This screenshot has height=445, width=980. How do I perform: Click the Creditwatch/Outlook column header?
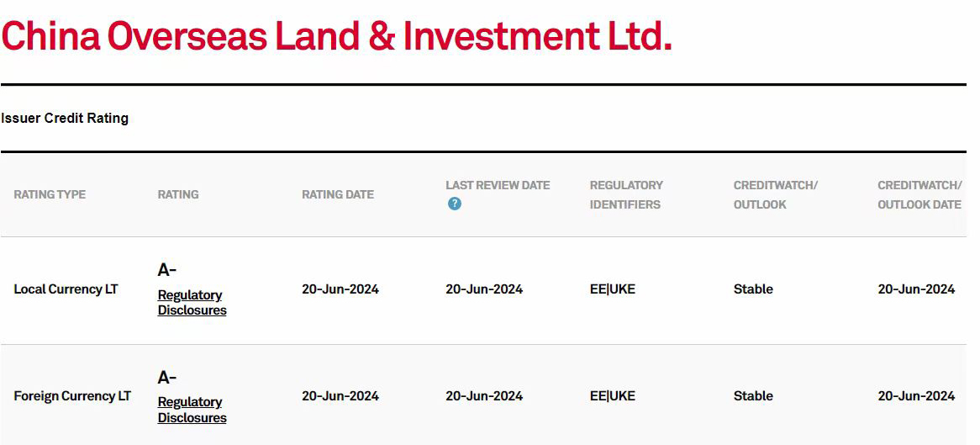pos(776,194)
